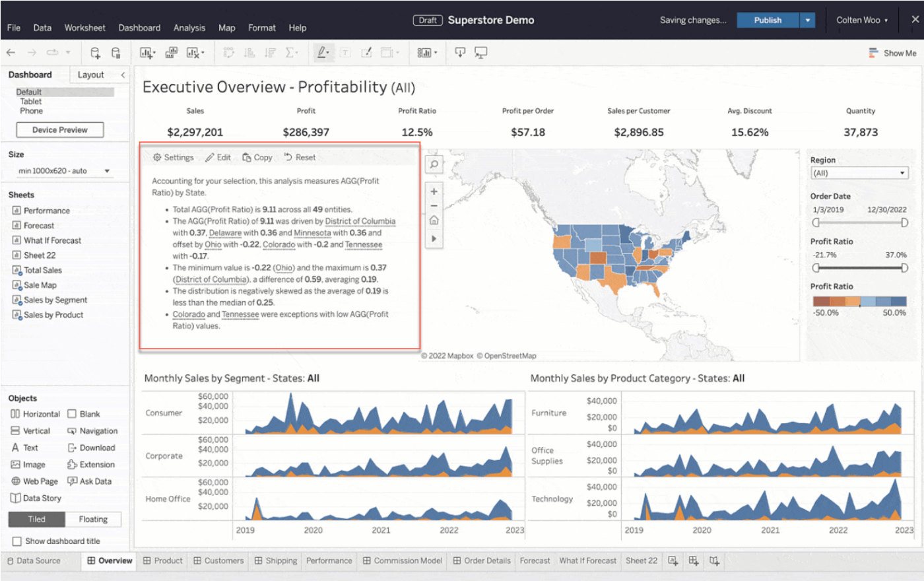Image resolution: width=924 pixels, height=581 pixels.
Task: Click the Duplicate sheet toolbar icon
Action: pyautogui.click(x=172, y=53)
